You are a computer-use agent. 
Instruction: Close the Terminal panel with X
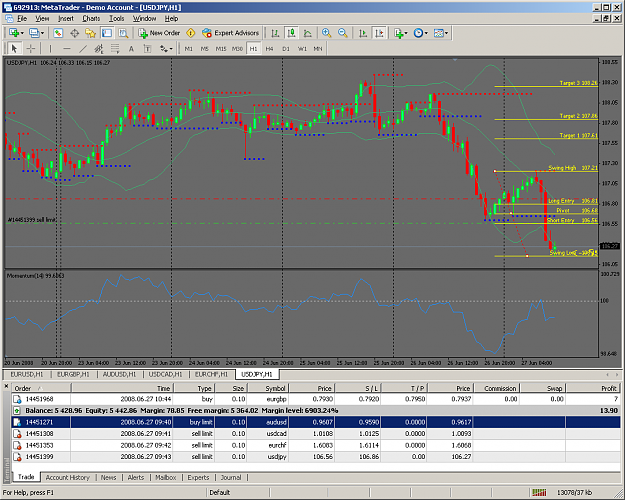point(6,386)
